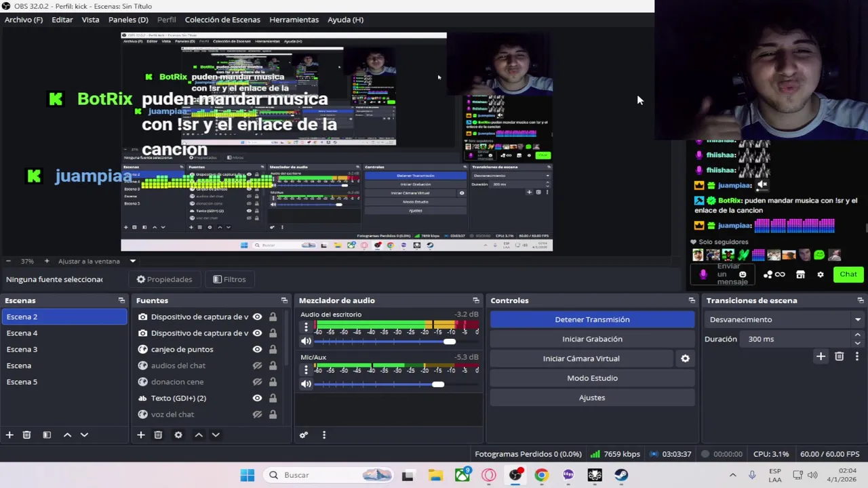Open virtual camera settings gear
The height and width of the screenshot is (488, 868).
[685, 359]
